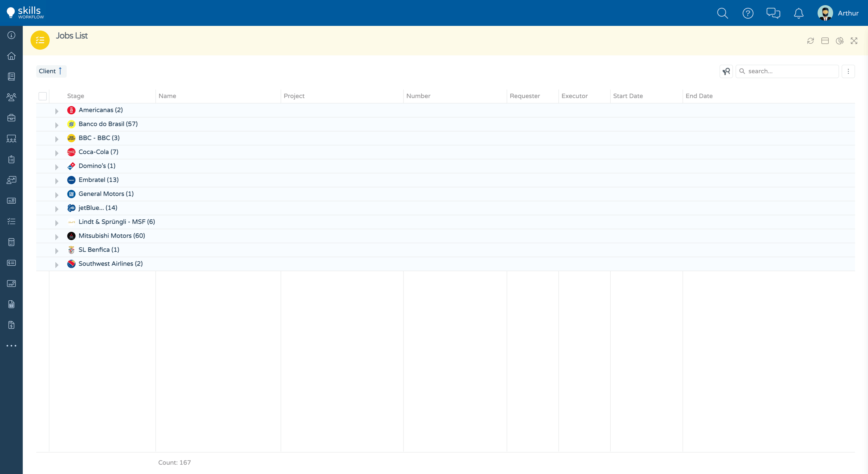Open the team board sidebar icon
This screenshot has width=868, height=474.
11,139
